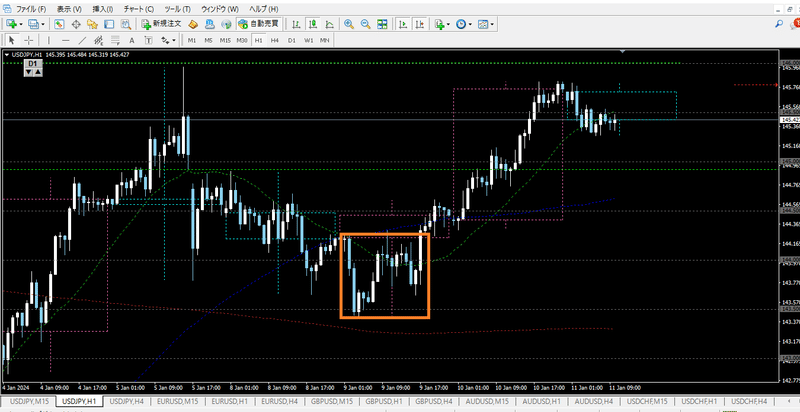Image resolution: width=800 pixels, height=412 pixels.
Task: Switch to AUDUSD,M15 chart tab
Action: point(488,401)
